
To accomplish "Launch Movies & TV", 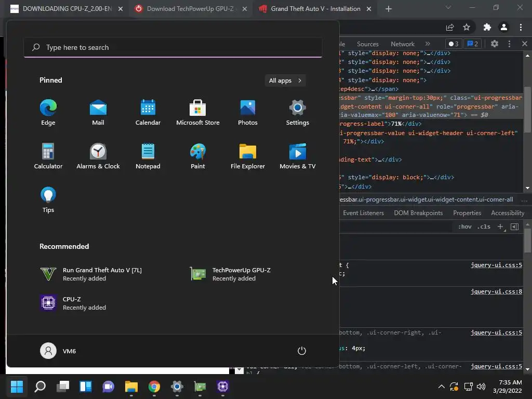I will point(298,156).
